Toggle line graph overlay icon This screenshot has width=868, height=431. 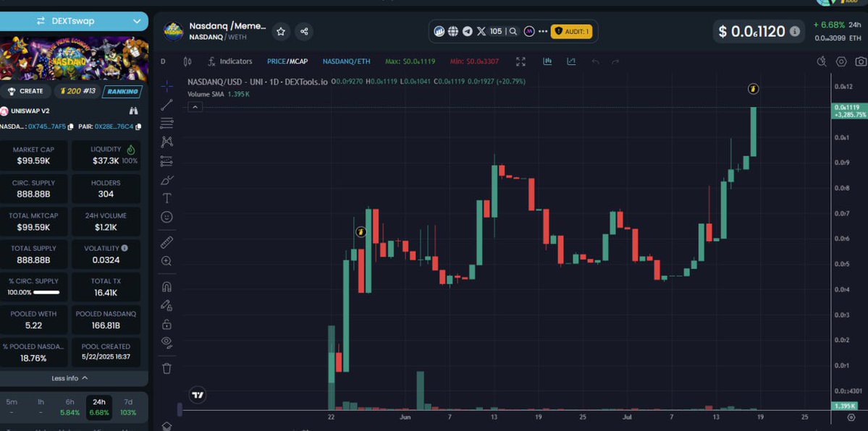coord(571,61)
